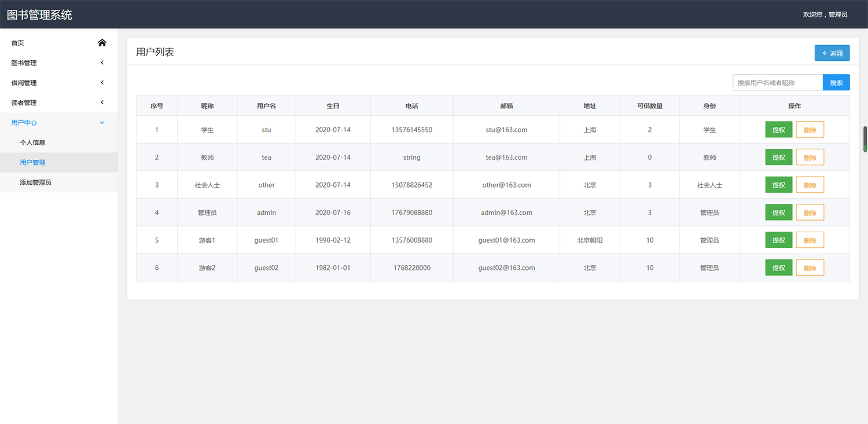Click 删除 for user stu
The width and height of the screenshot is (868, 424).
pyautogui.click(x=810, y=130)
